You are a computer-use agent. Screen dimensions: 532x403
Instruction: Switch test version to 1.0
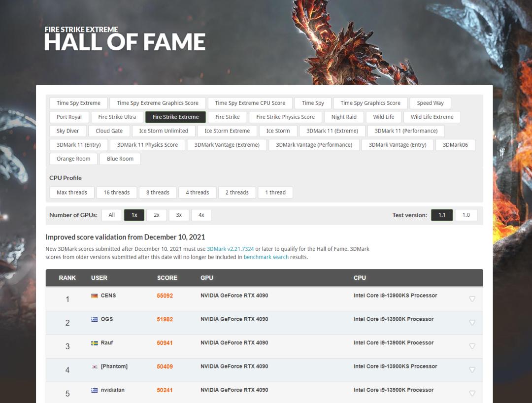(x=466, y=215)
